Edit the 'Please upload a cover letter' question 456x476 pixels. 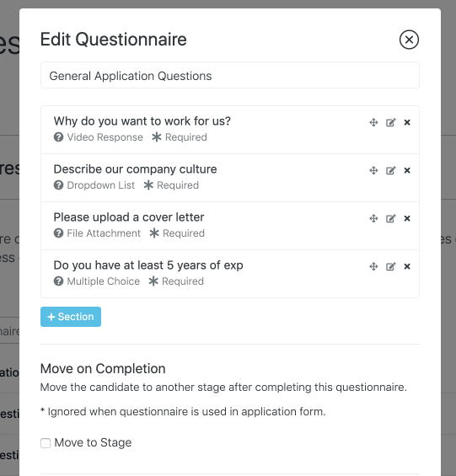click(391, 218)
